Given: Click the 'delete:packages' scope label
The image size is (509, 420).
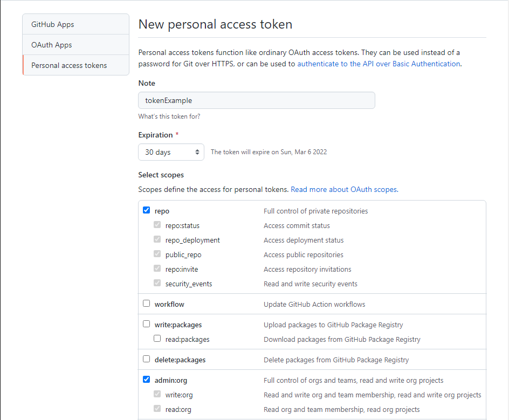Looking at the screenshot, I should coord(180,360).
